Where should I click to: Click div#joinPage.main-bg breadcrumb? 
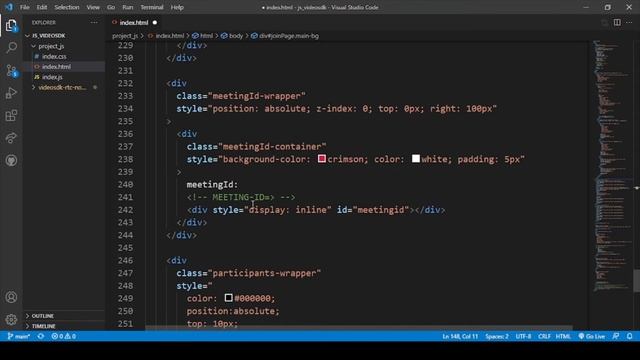289,36
